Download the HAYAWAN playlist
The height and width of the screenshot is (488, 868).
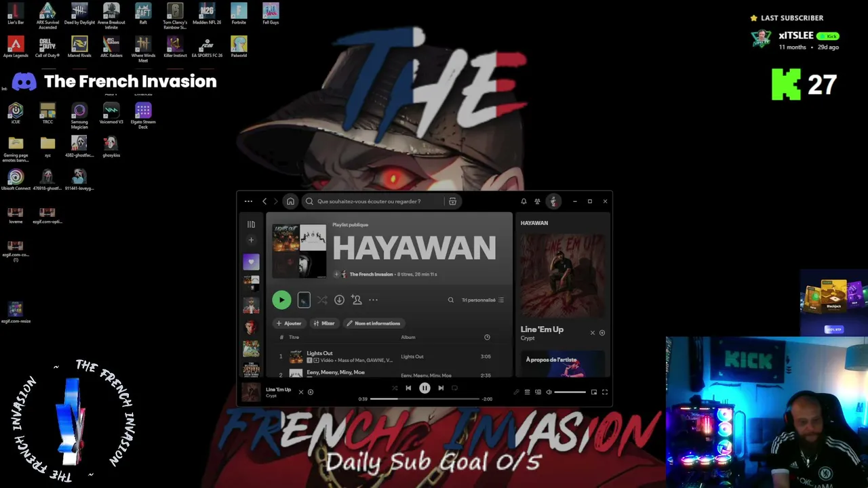(x=339, y=300)
